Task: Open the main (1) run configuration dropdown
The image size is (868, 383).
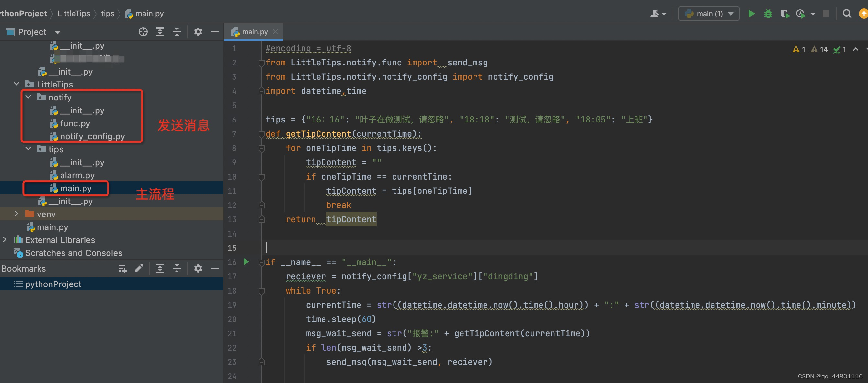Action: pos(709,14)
